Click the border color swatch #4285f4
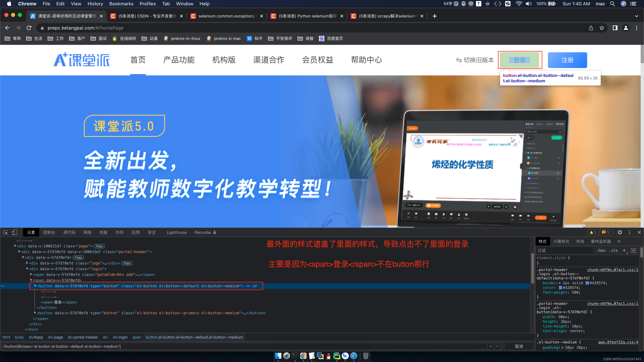Screen dimensions: 644x362 click(587, 283)
